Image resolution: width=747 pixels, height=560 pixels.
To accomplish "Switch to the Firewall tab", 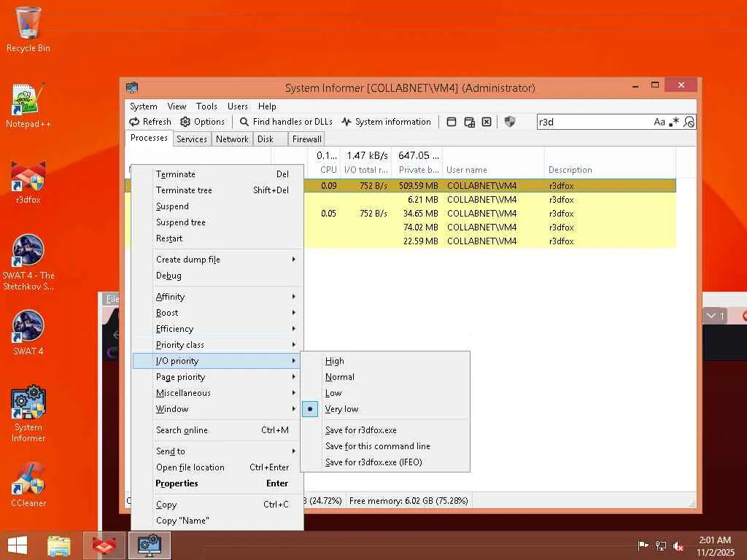I will click(x=307, y=139).
